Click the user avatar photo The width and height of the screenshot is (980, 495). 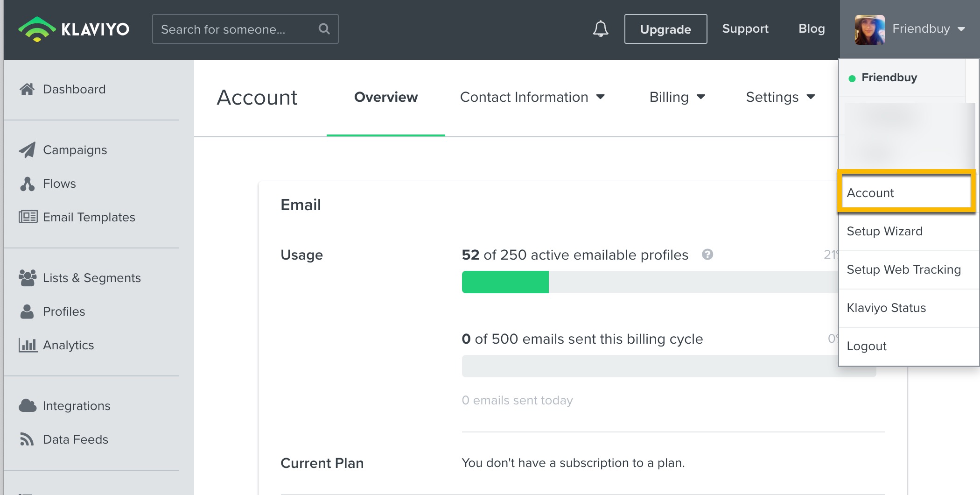click(x=869, y=29)
